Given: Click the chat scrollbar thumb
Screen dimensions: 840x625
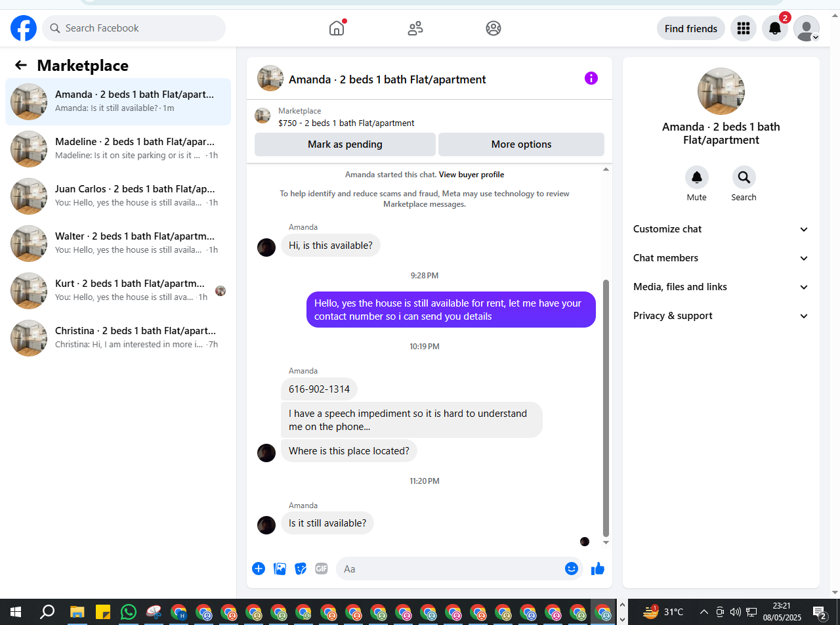Looking at the screenshot, I should point(606,408).
